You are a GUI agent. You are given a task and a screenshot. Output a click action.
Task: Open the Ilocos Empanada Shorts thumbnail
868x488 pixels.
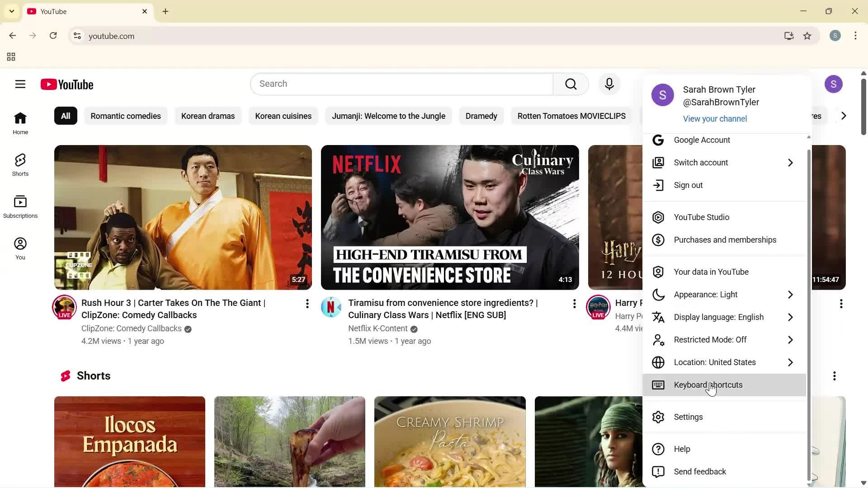pos(129,441)
